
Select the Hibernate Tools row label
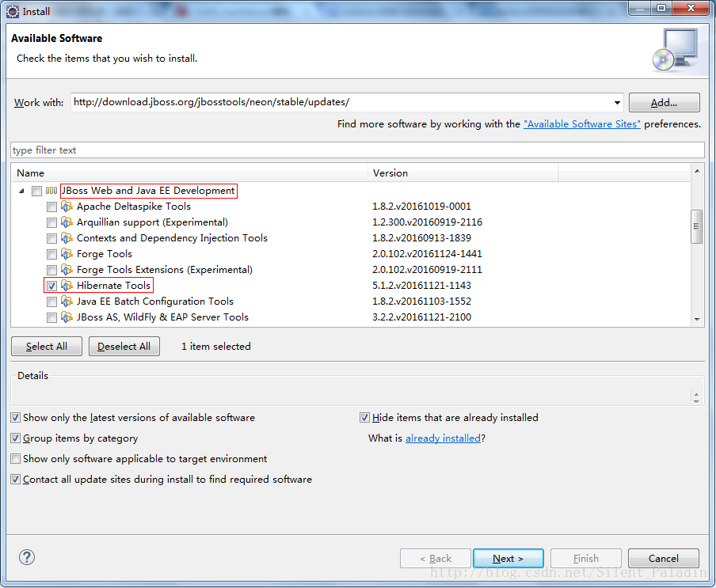pos(113,286)
